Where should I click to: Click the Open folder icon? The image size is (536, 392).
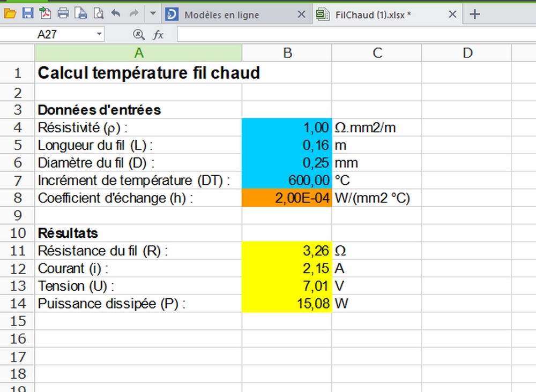pyautogui.click(x=10, y=14)
